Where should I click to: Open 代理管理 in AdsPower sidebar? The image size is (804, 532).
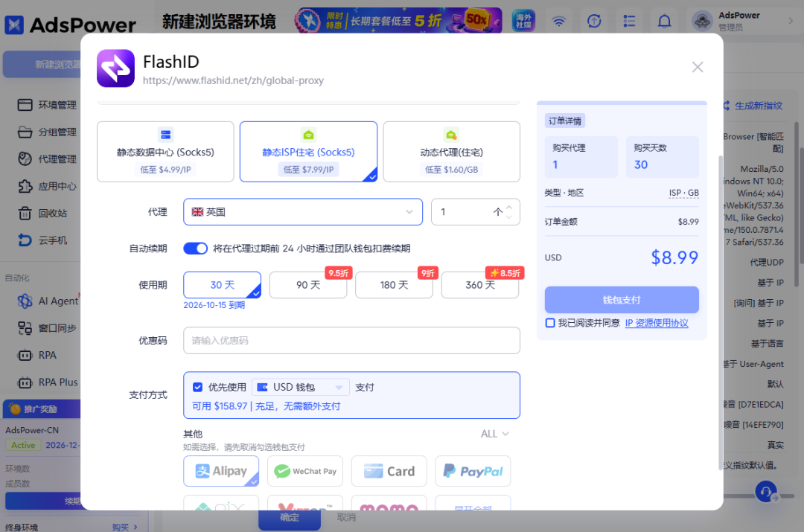47,159
